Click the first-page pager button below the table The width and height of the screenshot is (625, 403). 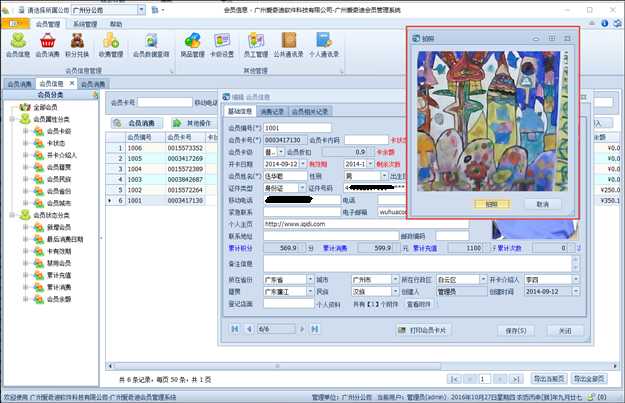point(454,379)
